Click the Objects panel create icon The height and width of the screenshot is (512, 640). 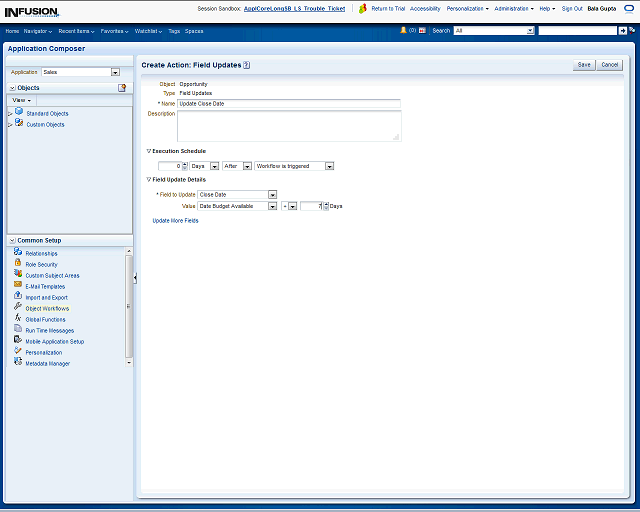tap(122, 88)
